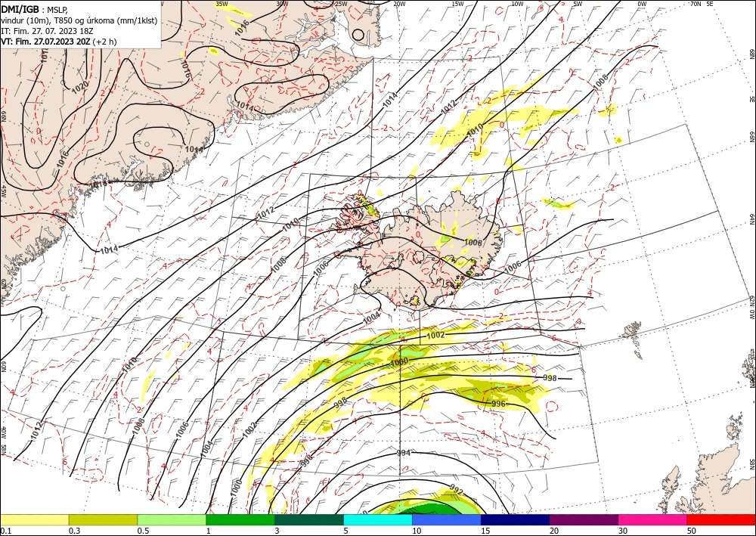Click the '0W' longitude label at top
The image size is (756, 536).
(642, 4)
